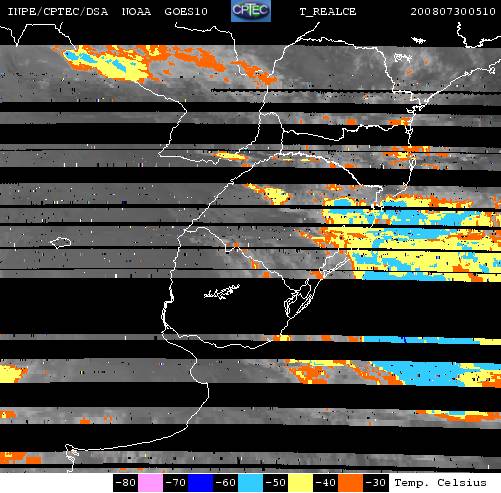Click the Temp. Celsius legend text
Viewport: 501px width, 493px height.
[x=440, y=483]
